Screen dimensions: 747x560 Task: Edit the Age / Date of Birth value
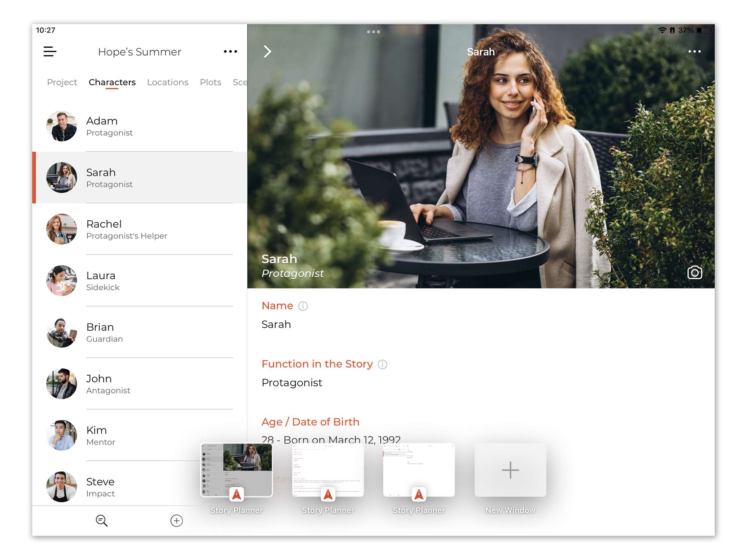click(x=331, y=440)
